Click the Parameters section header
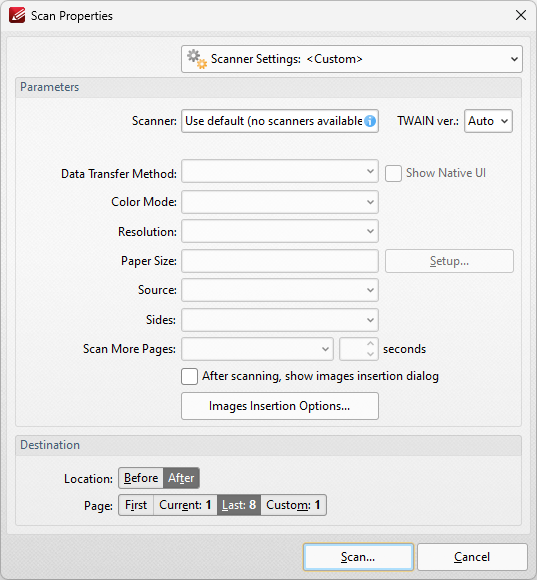Viewport: 537px width, 580px height. click(x=268, y=87)
